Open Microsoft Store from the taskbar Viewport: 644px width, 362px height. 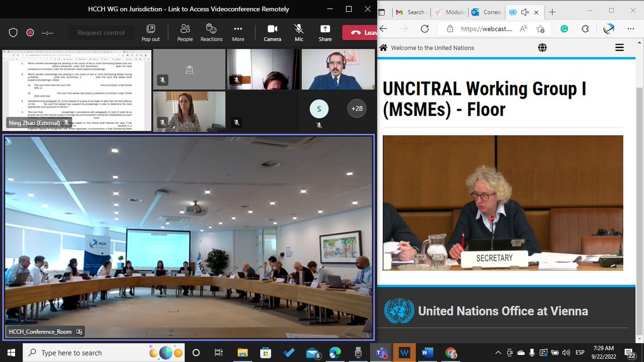(x=266, y=352)
